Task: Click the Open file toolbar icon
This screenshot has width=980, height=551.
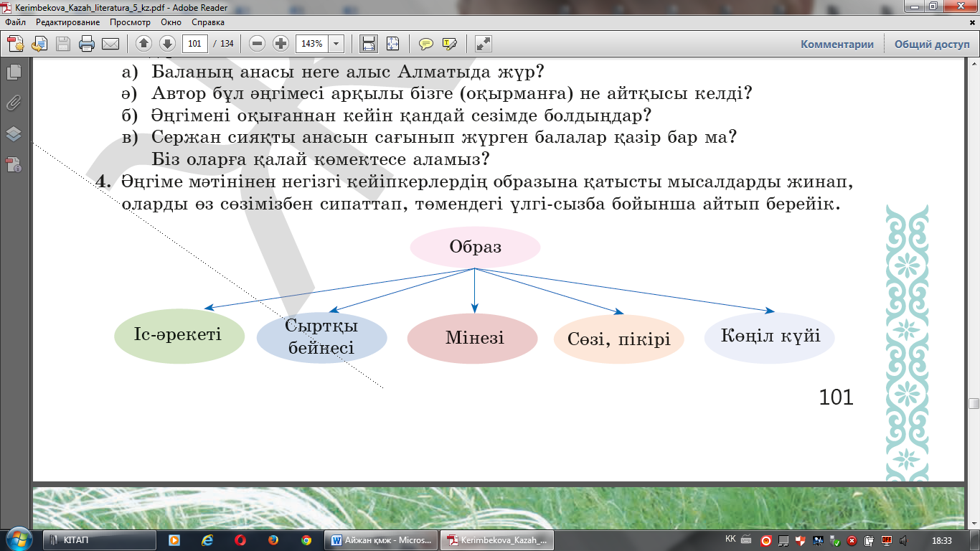Action: (39, 44)
